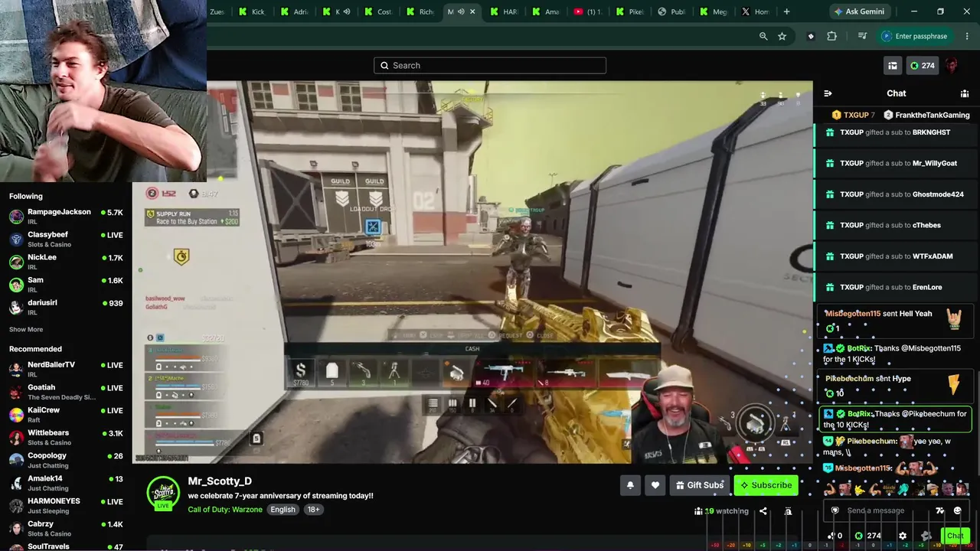Click NickLee's avatar in Following list
The width and height of the screenshot is (980, 551).
pos(16,262)
